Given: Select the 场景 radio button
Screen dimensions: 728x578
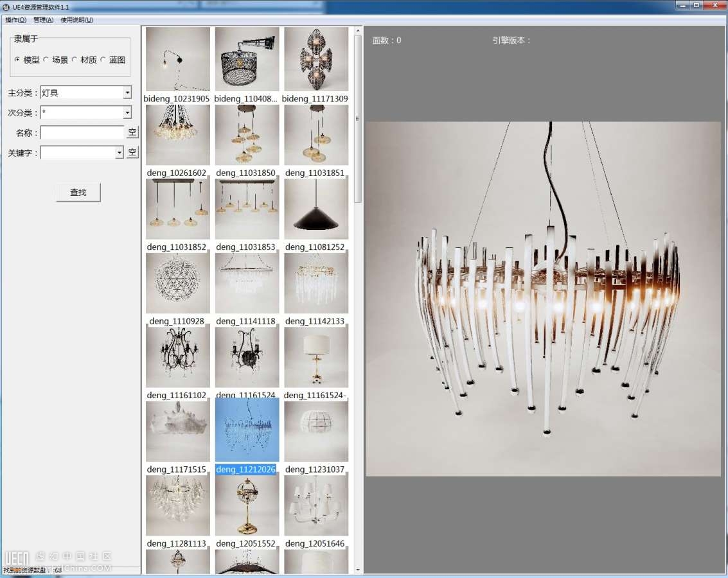Looking at the screenshot, I should coord(46,59).
